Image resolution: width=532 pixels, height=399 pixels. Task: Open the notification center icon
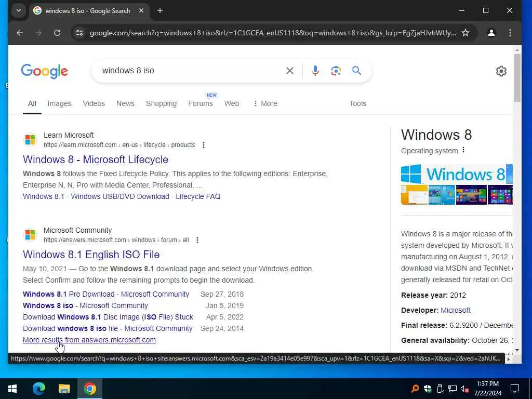(x=515, y=389)
